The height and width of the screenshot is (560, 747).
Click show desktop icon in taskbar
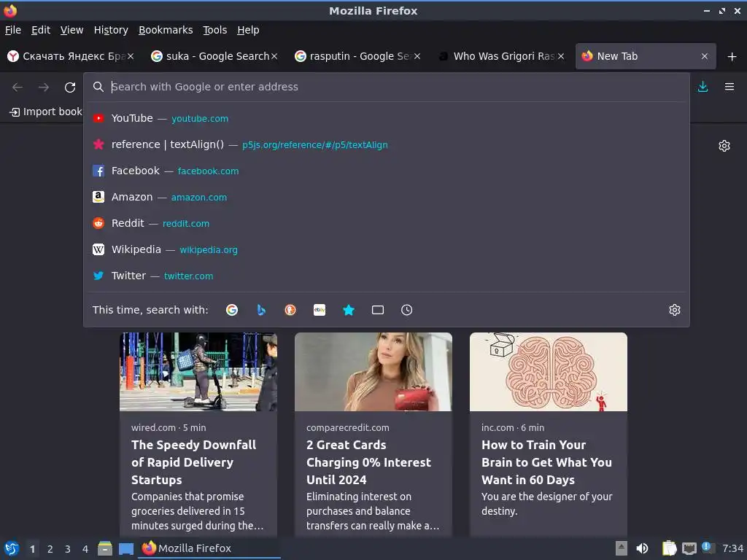pos(126,549)
